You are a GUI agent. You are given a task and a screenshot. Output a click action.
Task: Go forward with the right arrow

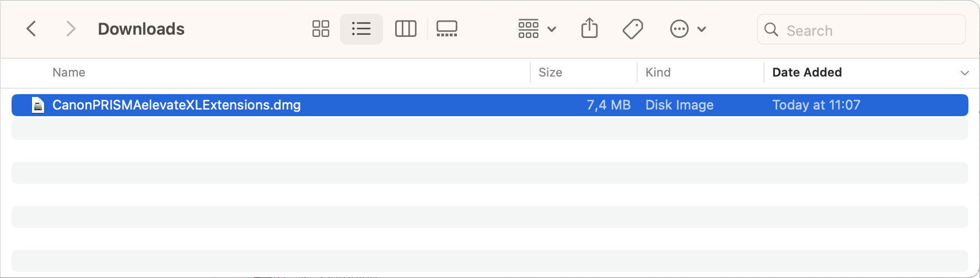[71, 29]
